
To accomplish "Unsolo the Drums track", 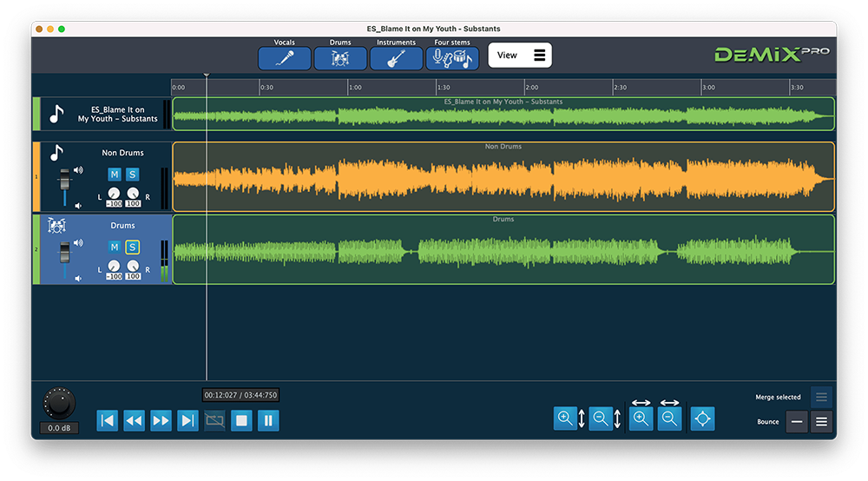I will 132,247.
